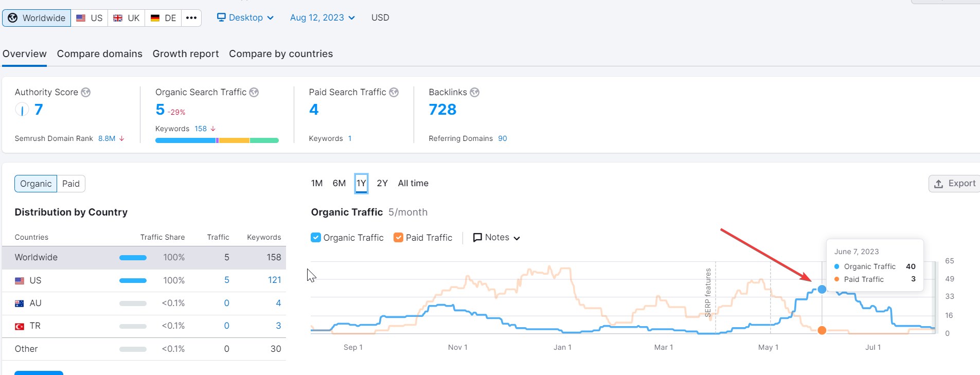Open the Growth report tab
Screen dimensions: 980x375
pos(186,54)
